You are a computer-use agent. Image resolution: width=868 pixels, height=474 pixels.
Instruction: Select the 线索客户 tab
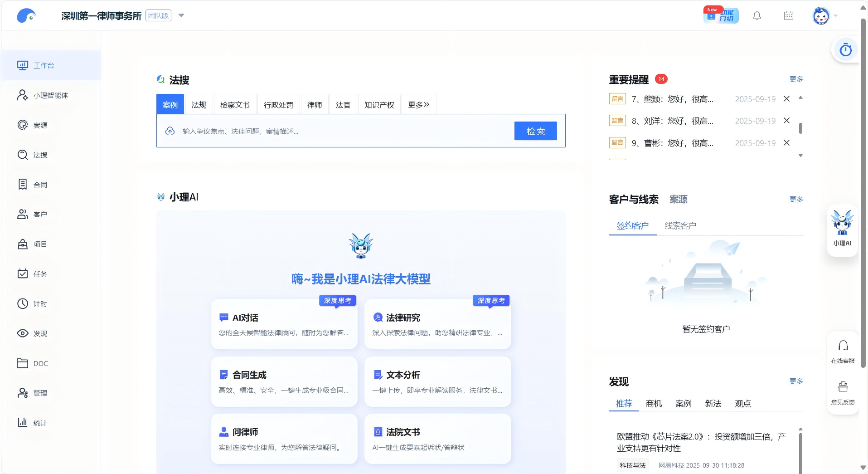[680, 225]
